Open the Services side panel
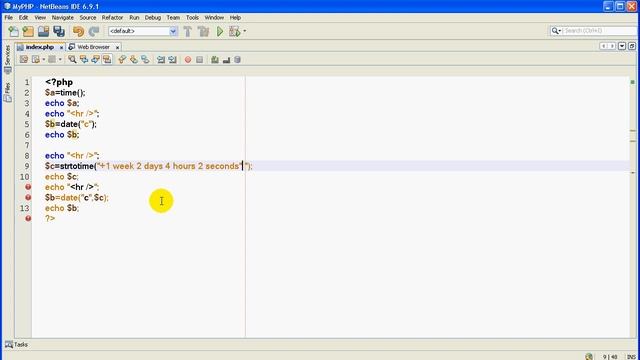Viewport: 640px width, 360px height. [x=7, y=59]
